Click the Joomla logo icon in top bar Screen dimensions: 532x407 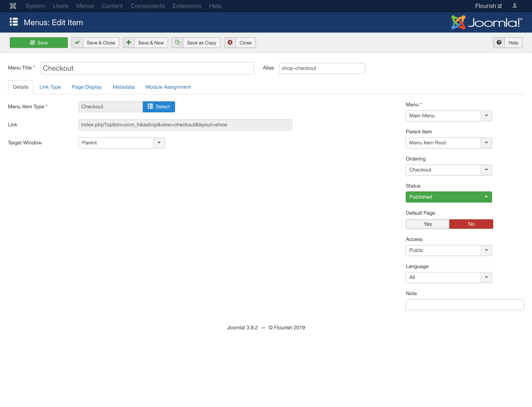(13, 6)
